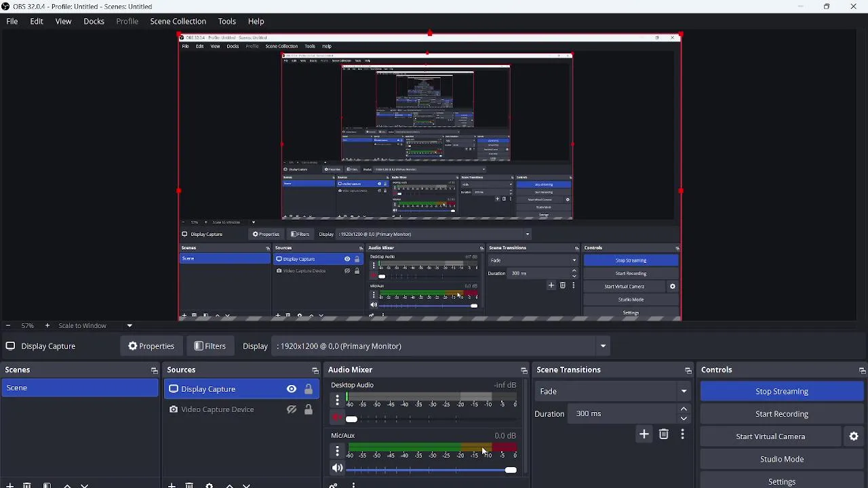The height and width of the screenshot is (488, 868).
Task: Move scene down with the Scenes down arrow
Action: 85,485
